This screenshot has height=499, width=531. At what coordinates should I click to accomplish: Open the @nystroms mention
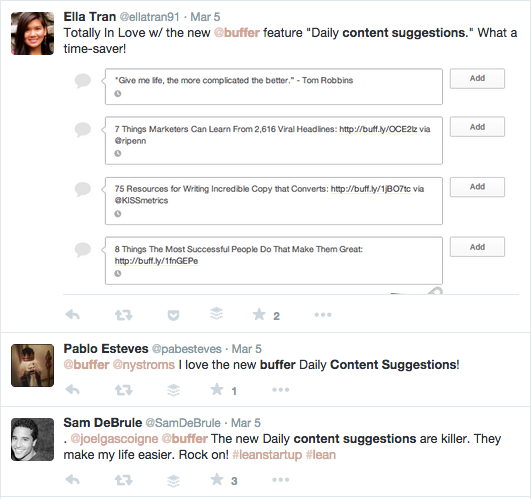[144, 365]
